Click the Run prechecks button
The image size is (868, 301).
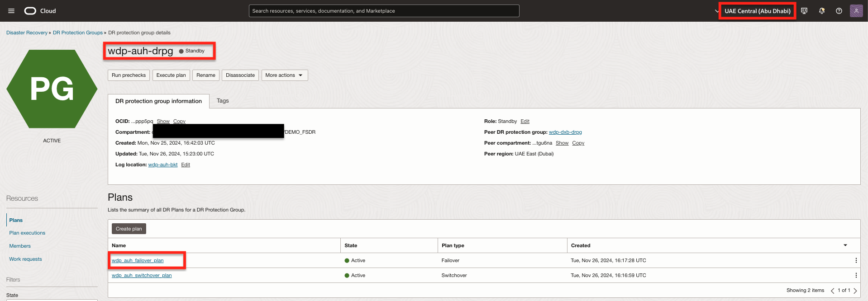tap(129, 75)
